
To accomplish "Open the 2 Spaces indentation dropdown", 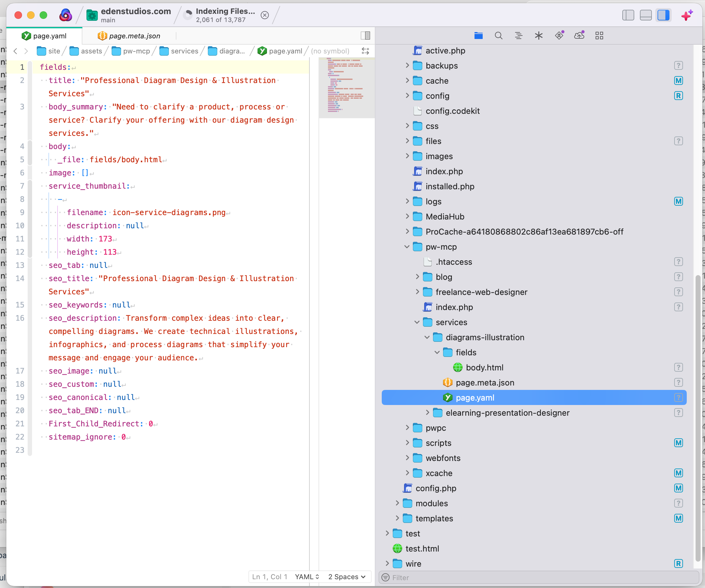I will pos(347,577).
